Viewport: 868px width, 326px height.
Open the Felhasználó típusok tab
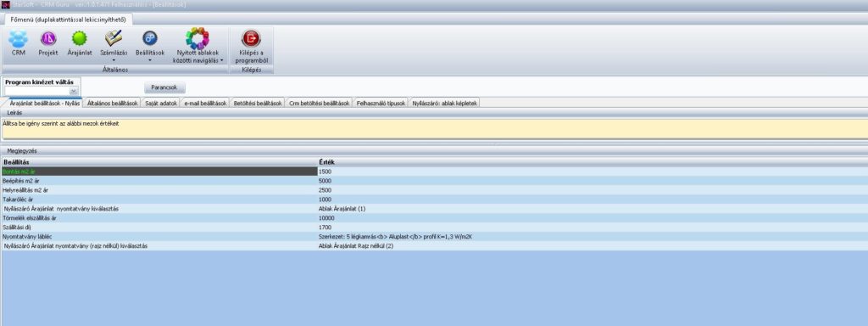click(x=381, y=103)
